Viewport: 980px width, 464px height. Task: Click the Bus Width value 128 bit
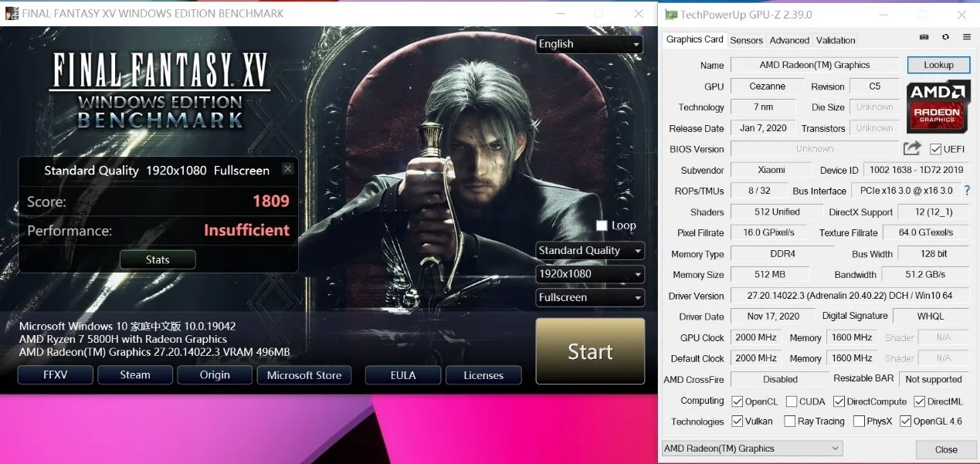coord(934,253)
